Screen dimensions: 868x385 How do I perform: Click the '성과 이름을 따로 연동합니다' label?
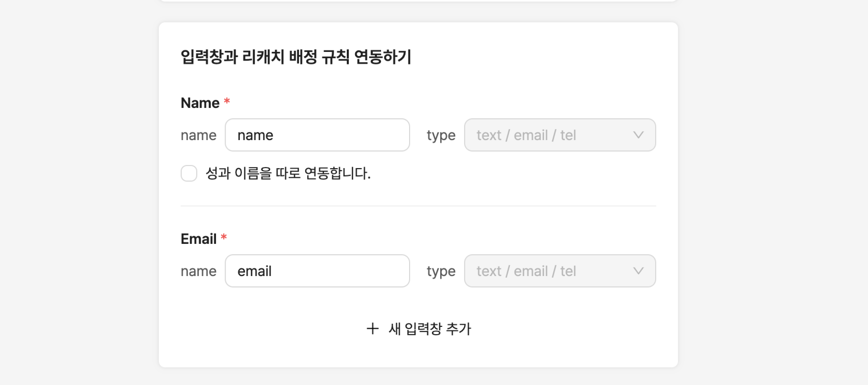288,173
